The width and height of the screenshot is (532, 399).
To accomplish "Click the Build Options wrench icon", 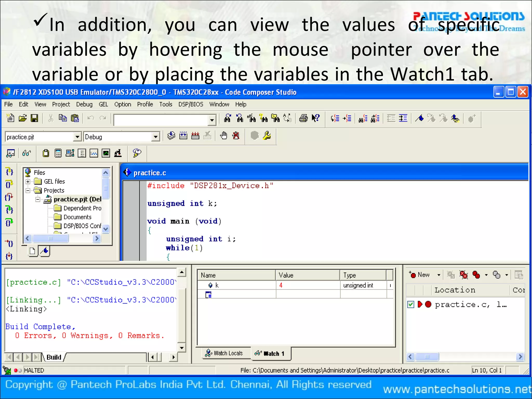I will tap(267, 136).
